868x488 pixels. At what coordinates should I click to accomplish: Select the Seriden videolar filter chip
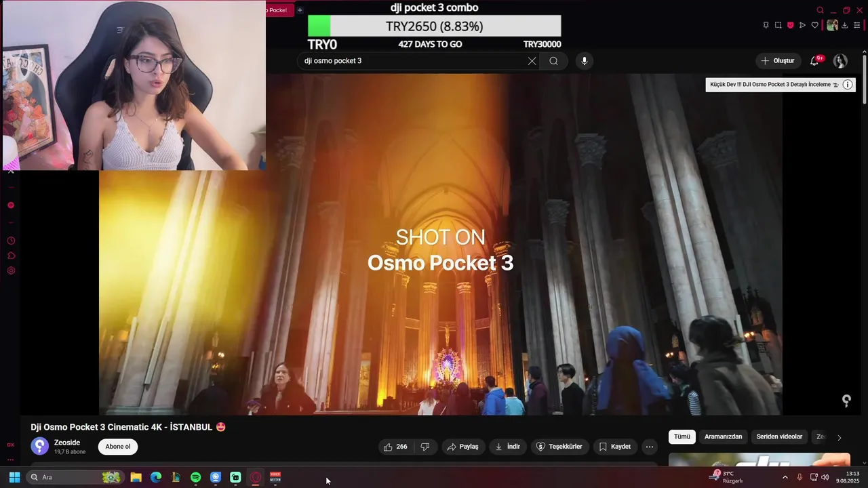pyautogui.click(x=779, y=437)
